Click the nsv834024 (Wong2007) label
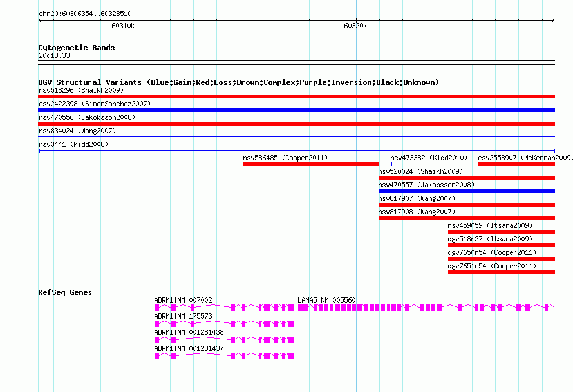Image resolution: width=573 pixels, height=392 pixels. (x=77, y=131)
